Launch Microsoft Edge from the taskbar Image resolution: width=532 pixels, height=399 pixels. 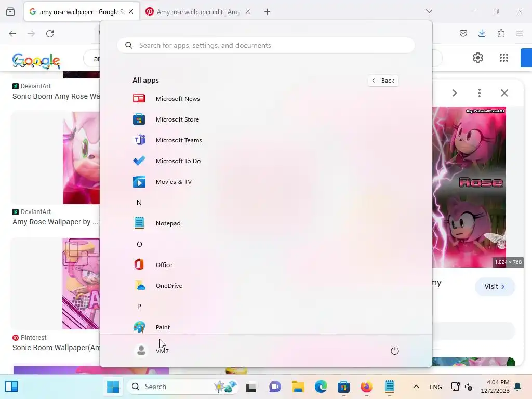[x=321, y=387]
